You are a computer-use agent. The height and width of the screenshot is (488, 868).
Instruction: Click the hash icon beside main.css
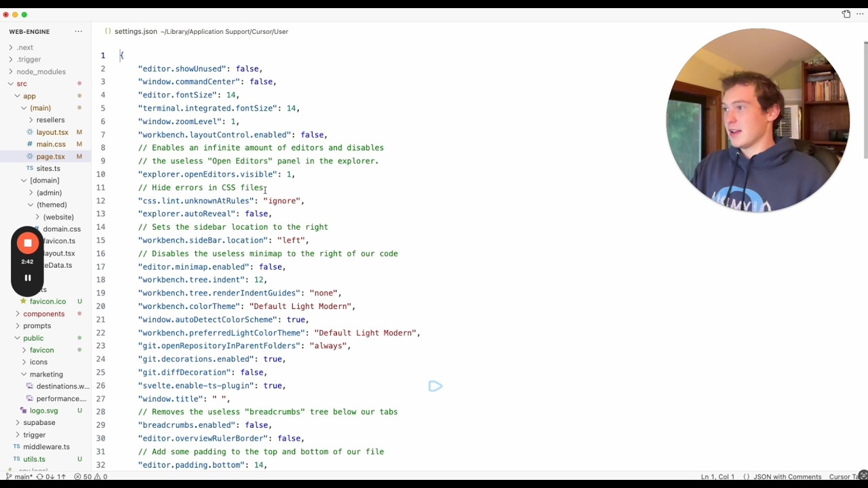tap(30, 144)
